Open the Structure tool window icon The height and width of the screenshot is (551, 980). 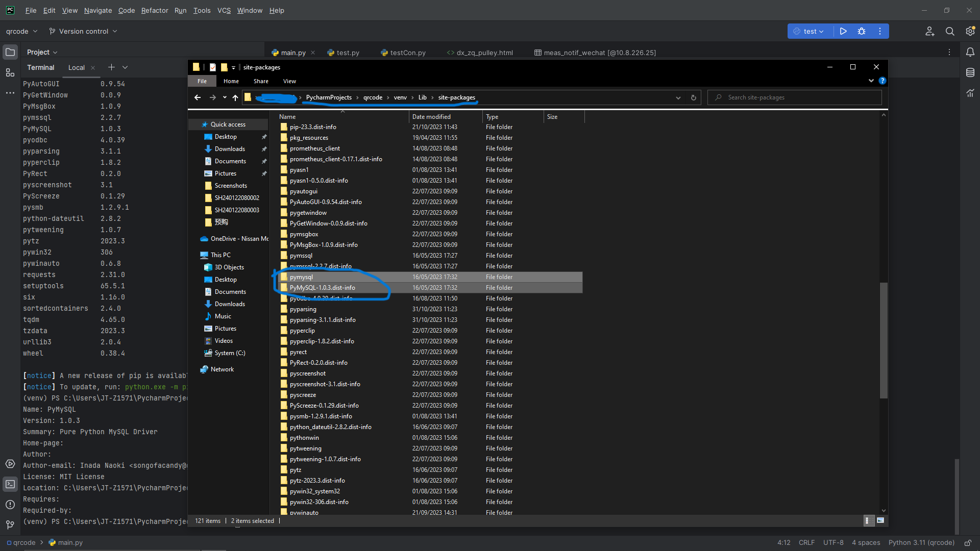(10, 72)
